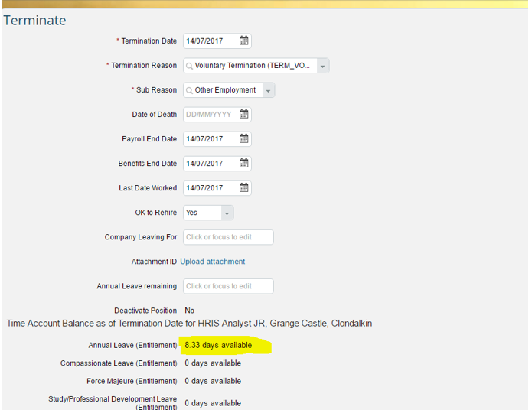
Task: Click Study/Professional Development '0 days available' value
Action: pos(213,403)
